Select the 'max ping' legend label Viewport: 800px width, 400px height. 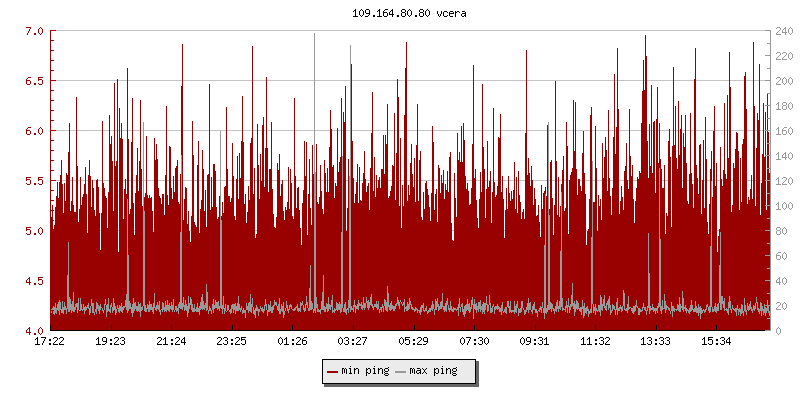434,371
